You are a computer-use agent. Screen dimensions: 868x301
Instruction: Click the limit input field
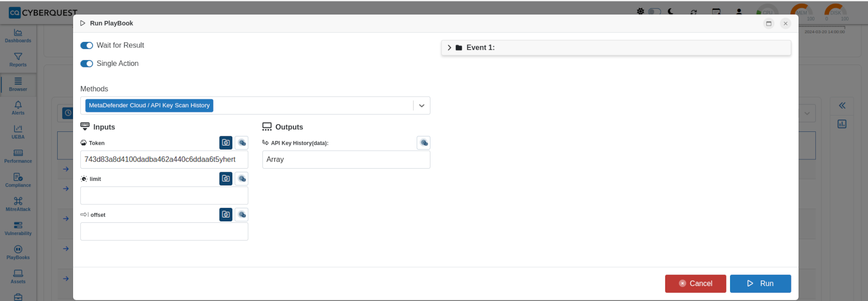(164, 195)
